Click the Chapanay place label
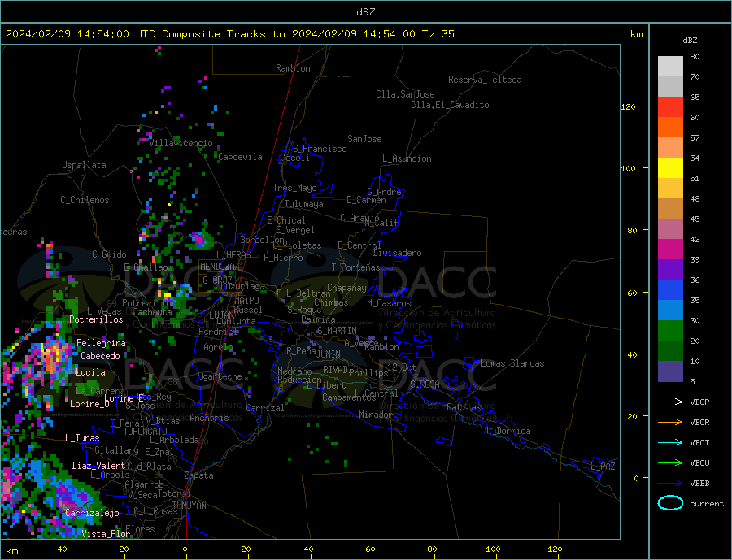 pos(346,288)
